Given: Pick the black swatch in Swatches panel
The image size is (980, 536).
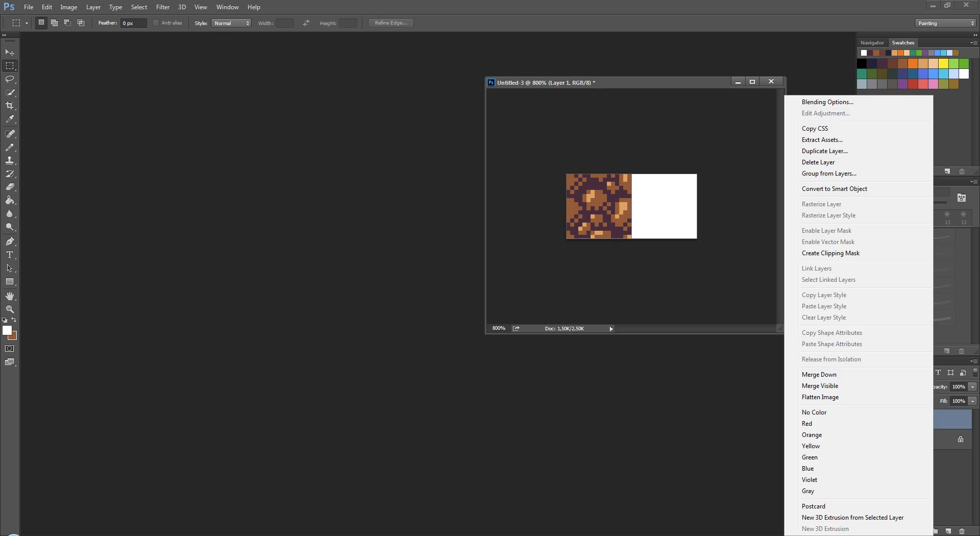Looking at the screenshot, I should coord(862,63).
